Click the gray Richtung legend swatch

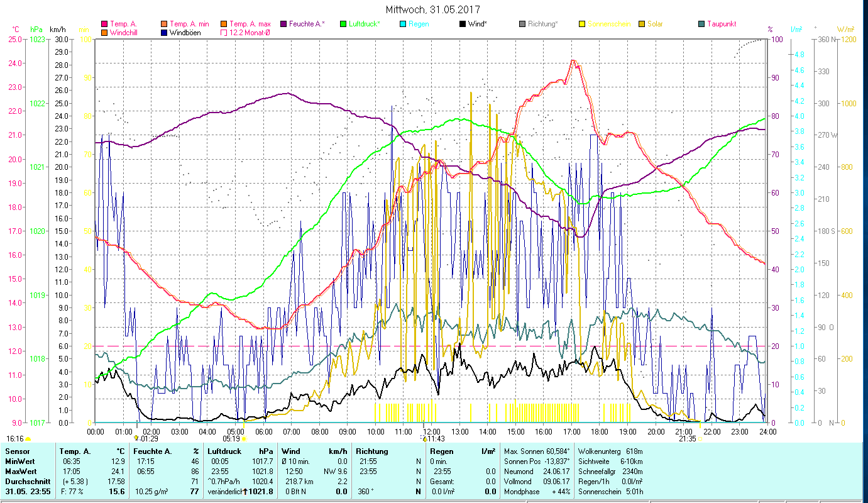522,24
